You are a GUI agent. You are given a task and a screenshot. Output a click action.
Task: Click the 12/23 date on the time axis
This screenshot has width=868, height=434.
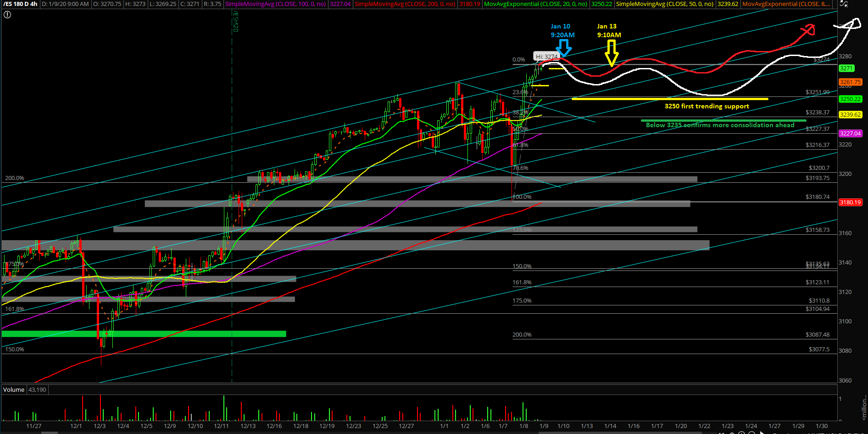click(354, 426)
